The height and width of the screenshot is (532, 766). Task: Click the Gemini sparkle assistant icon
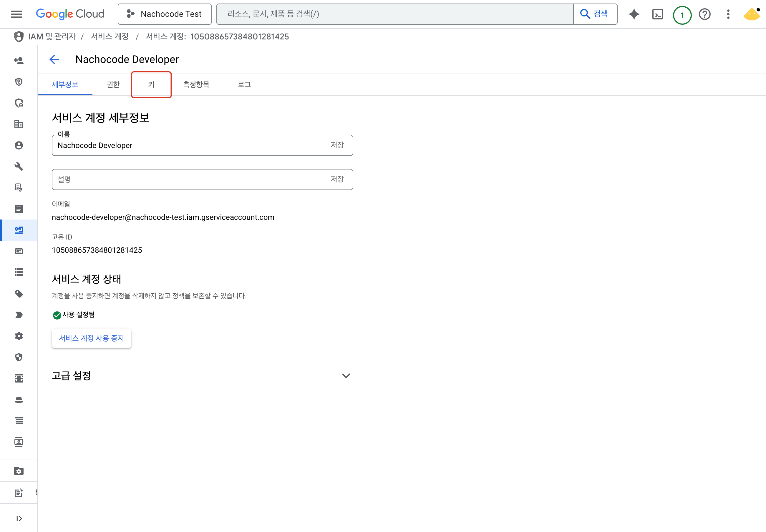(634, 14)
